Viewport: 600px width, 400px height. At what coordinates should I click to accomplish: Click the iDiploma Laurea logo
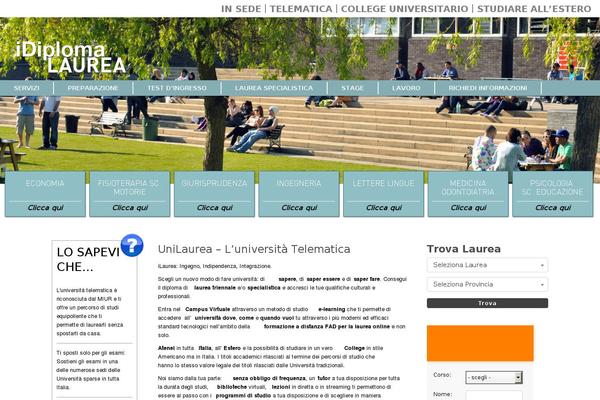(x=70, y=58)
